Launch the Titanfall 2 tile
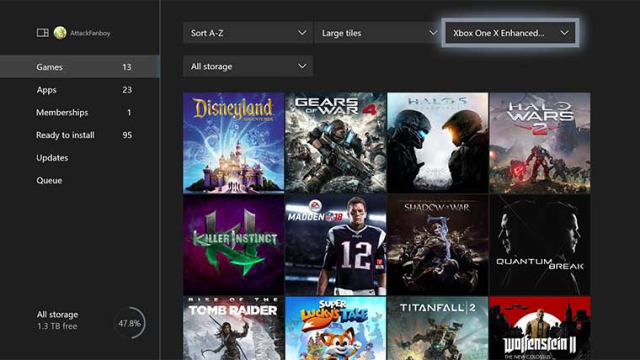Viewport: 640px width, 360px height. [x=438, y=328]
